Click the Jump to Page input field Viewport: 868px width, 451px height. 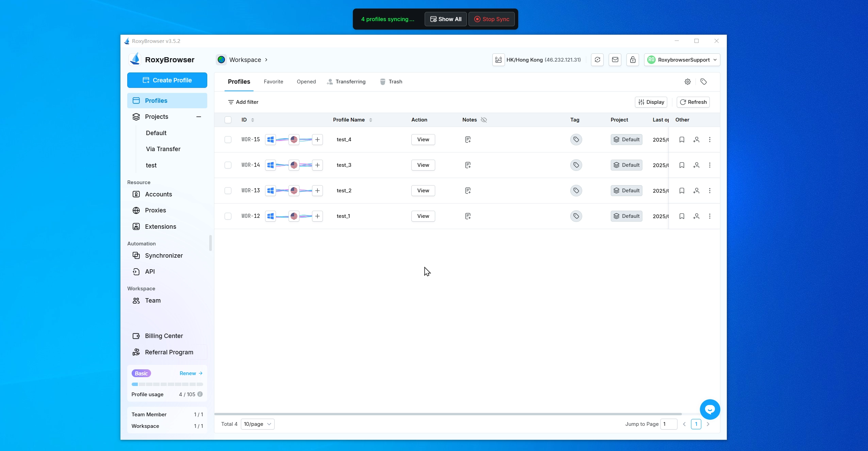(668, 424)
